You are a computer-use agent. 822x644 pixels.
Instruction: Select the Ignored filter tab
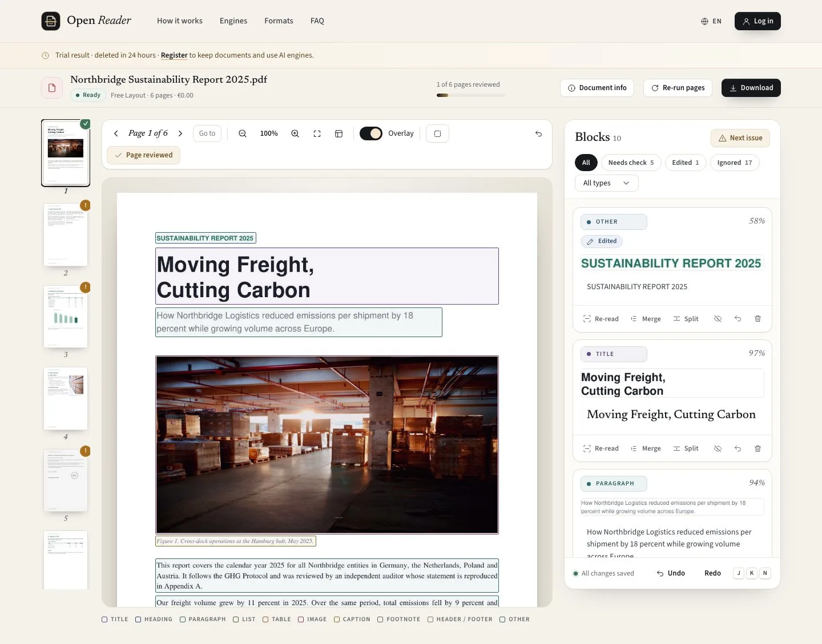(x=735, y=163)
